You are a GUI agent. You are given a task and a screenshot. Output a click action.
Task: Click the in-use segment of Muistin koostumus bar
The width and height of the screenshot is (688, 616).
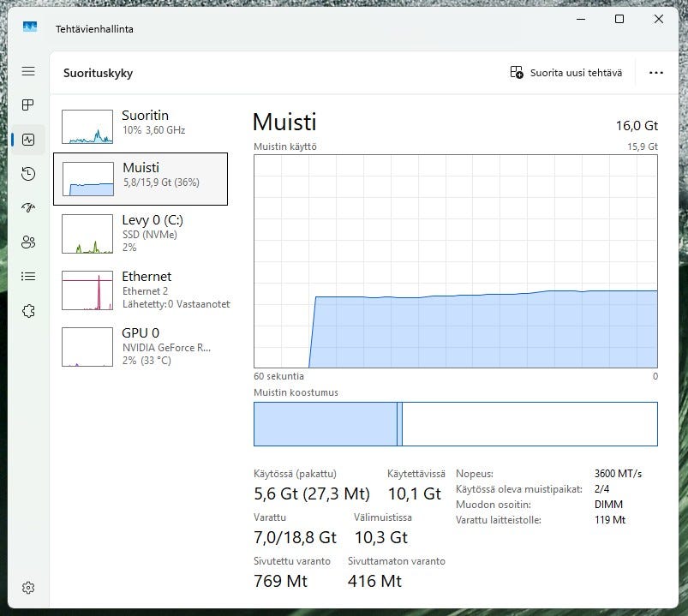click(x=325, y=424)
